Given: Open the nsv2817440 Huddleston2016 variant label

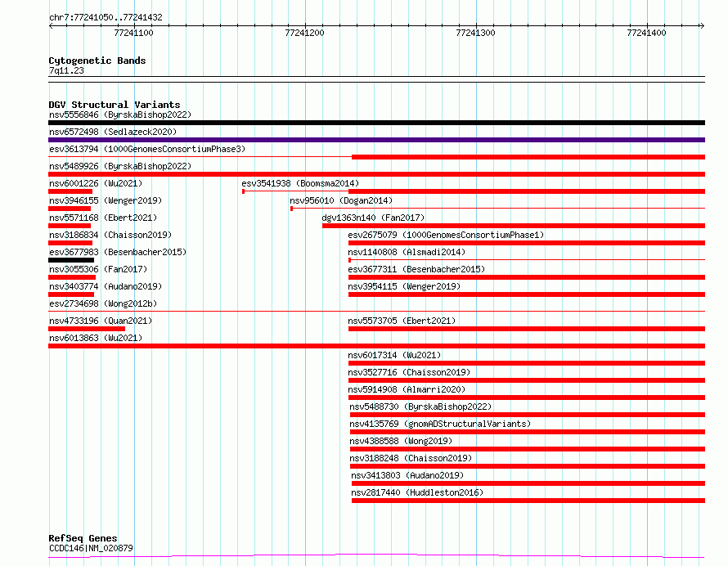Looking at the screenshot, I should click(417, 492).
